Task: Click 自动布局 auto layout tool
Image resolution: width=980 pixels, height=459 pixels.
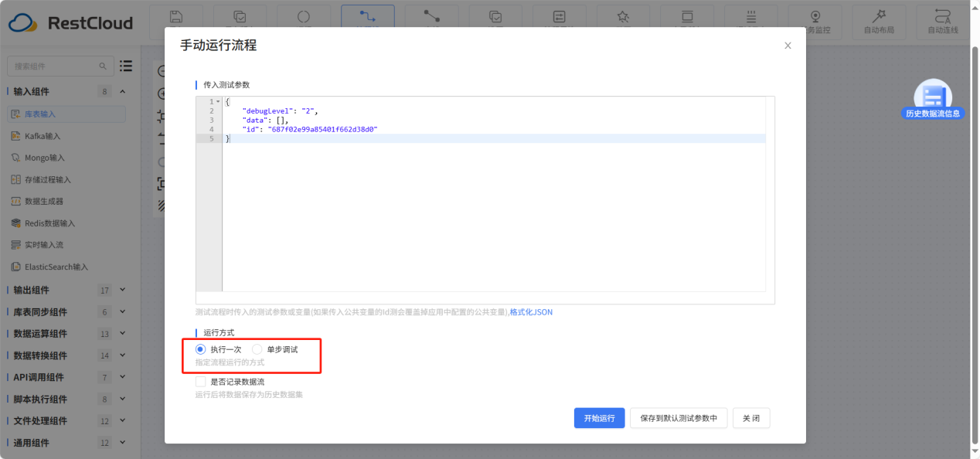Action: click(879, 22)
